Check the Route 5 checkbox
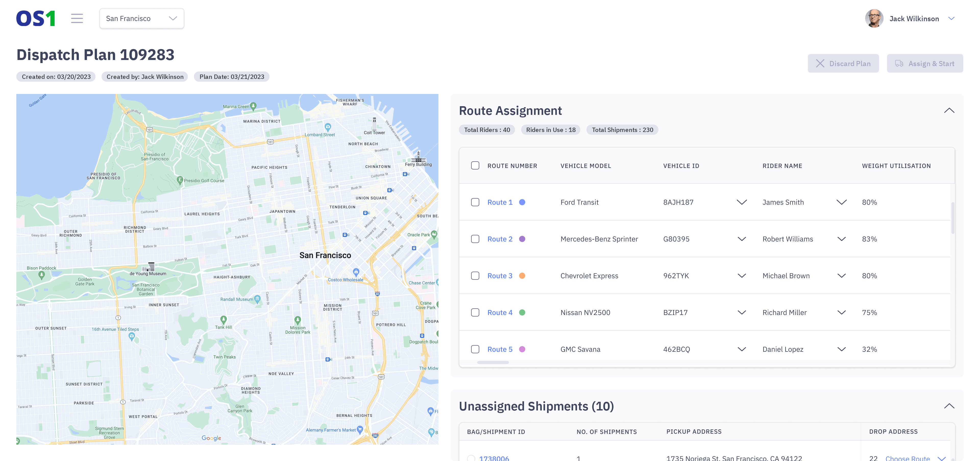 point(475,349)
